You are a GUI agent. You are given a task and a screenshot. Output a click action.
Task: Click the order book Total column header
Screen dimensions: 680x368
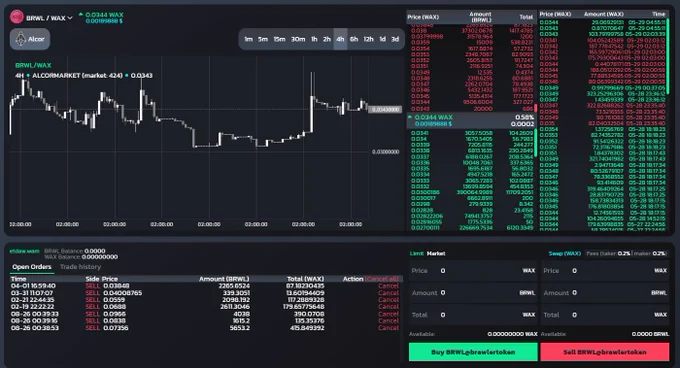[526, 17]
